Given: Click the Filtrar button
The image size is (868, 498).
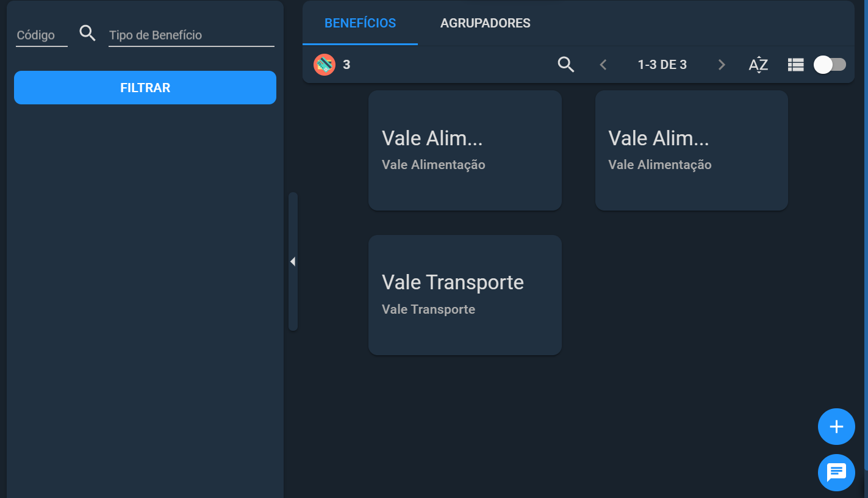Looking at the screenshot, I should 145,87.
